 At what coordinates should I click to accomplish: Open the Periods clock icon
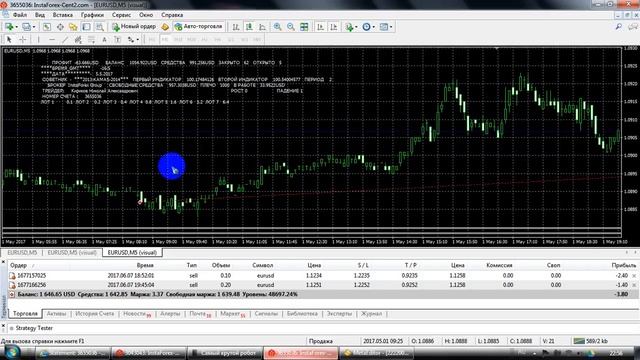point(366,27)
